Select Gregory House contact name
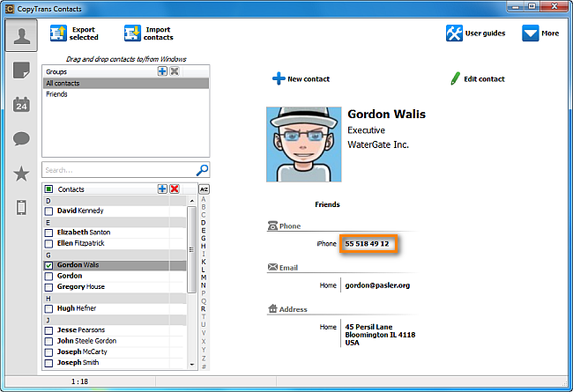The image size is (573, 392). [81, 287]
